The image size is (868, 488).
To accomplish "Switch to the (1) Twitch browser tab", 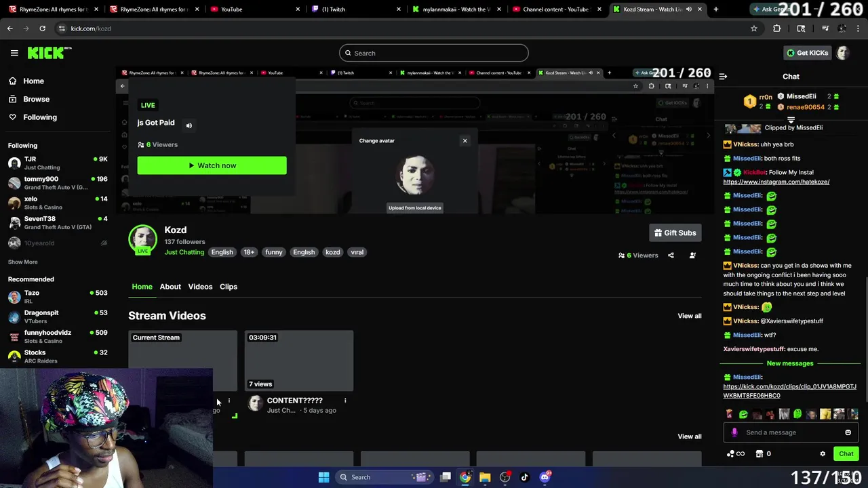I will (x=355, y=9).
